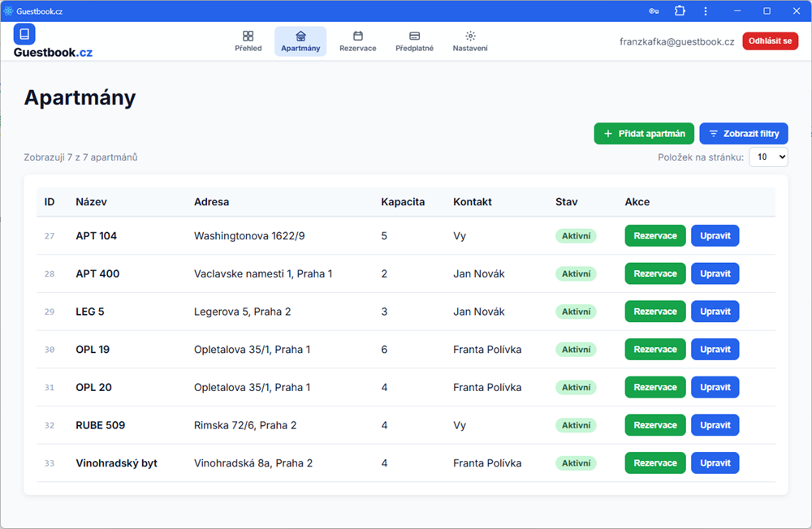Open Nastavení settings tab
The width and height of the screenshot is (812, 529).
point(470,41)
